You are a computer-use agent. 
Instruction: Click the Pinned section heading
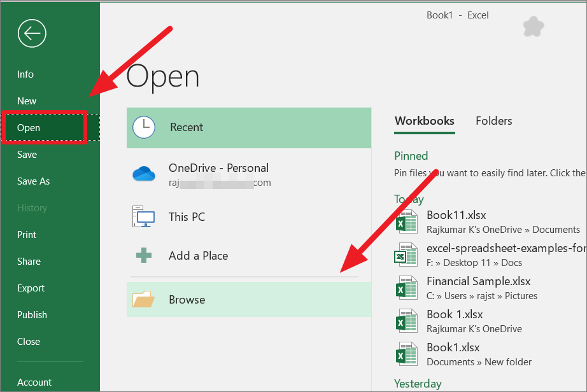(x=411, y=156)
